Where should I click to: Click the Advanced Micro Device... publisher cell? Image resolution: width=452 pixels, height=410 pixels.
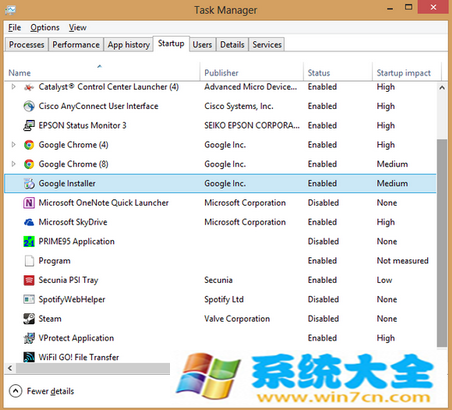pos(251,87)
